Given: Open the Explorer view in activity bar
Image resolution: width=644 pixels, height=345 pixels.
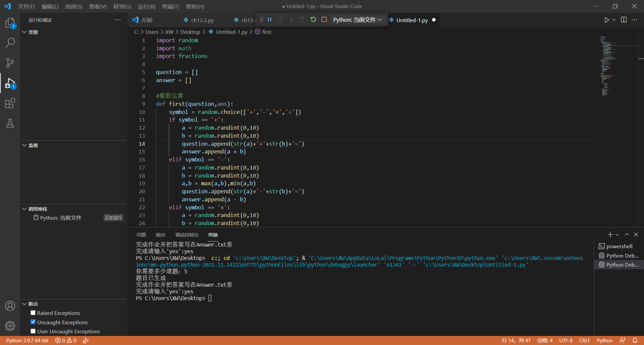Looking at the screenshot, I should coord(10,23).
